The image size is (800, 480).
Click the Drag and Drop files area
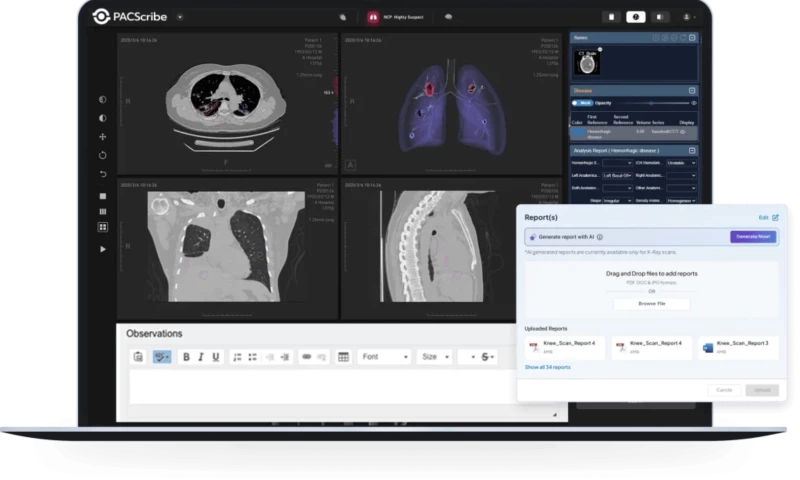tap(652, 287)
